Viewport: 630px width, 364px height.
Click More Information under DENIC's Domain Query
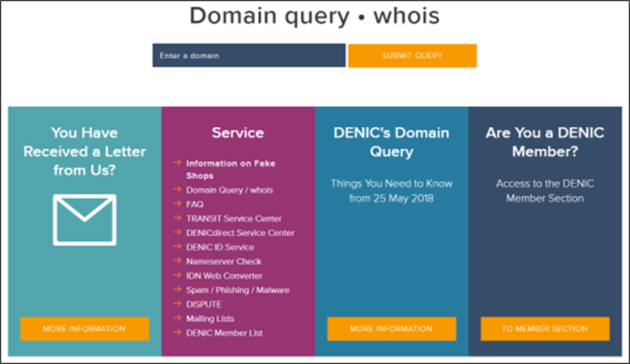click(391, 329)
